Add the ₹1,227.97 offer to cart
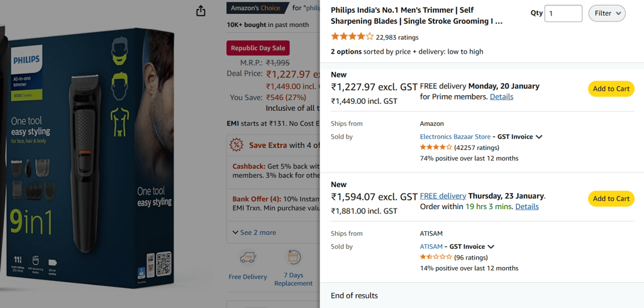 pyautogui.click(x=611, y=89)
